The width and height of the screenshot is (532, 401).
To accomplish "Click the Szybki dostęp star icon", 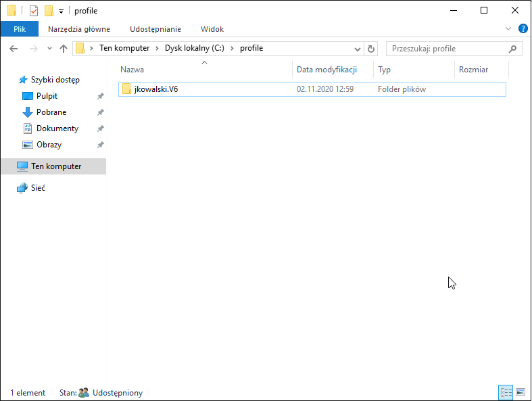I will click(x=23, y=80).
